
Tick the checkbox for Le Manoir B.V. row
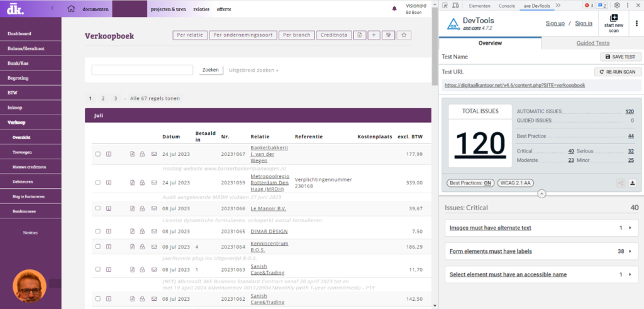(x=97, y=208)
